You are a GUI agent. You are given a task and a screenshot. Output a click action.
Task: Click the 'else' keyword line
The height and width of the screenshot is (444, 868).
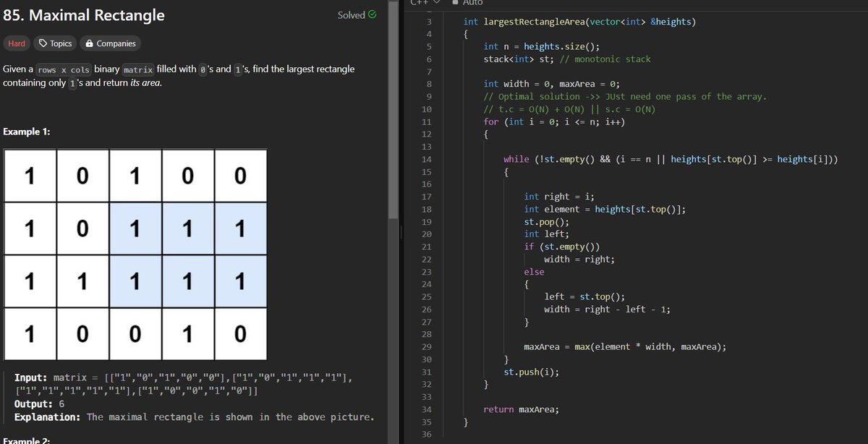click(x=534, y=272)
